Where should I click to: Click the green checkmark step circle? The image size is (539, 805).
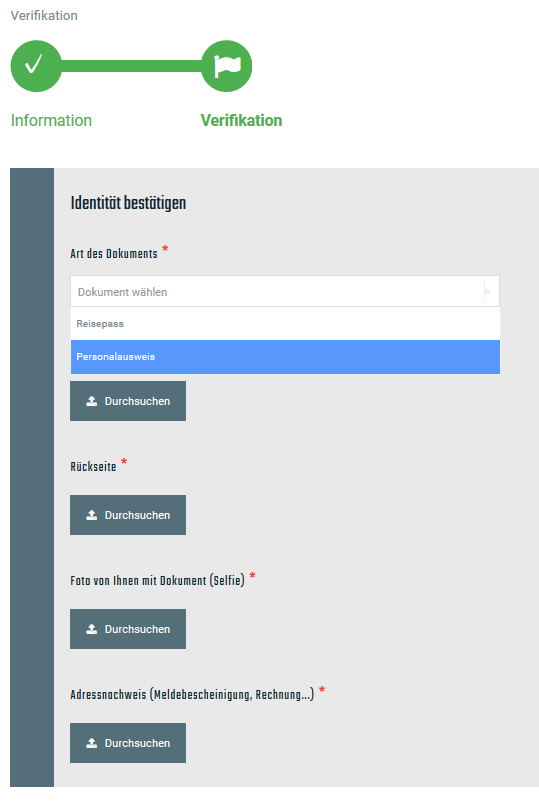tap(36, 66)
